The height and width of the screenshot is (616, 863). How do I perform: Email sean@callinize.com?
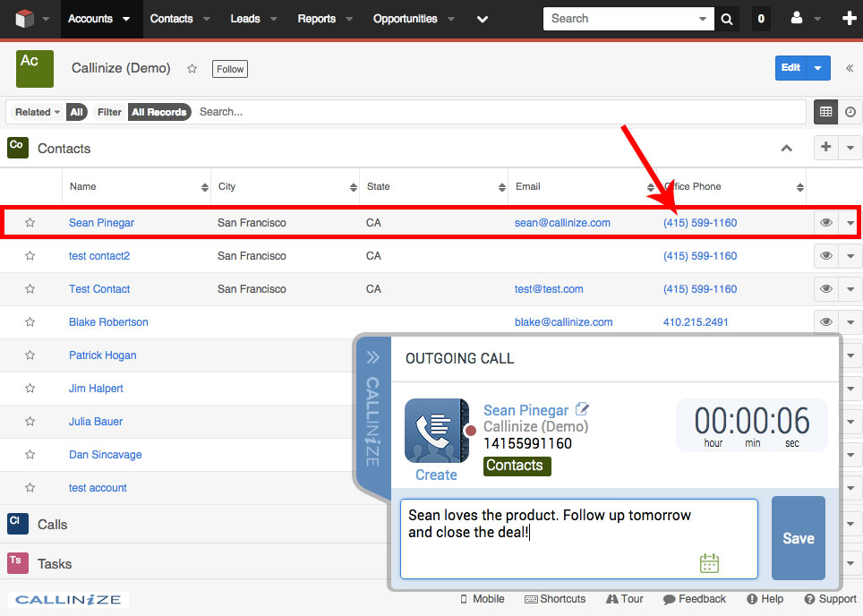click(x=562, y=222)
